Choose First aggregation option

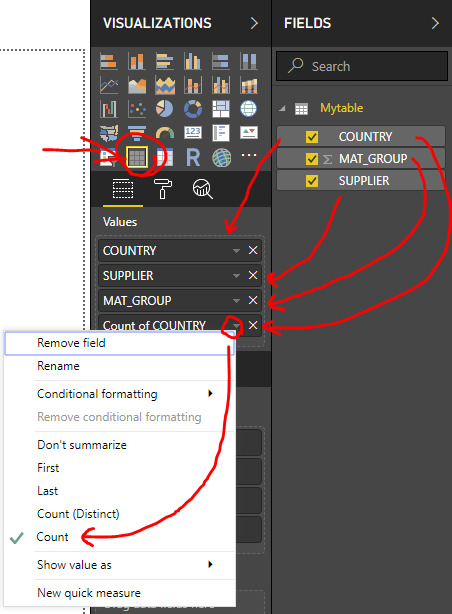pos(120,468)
